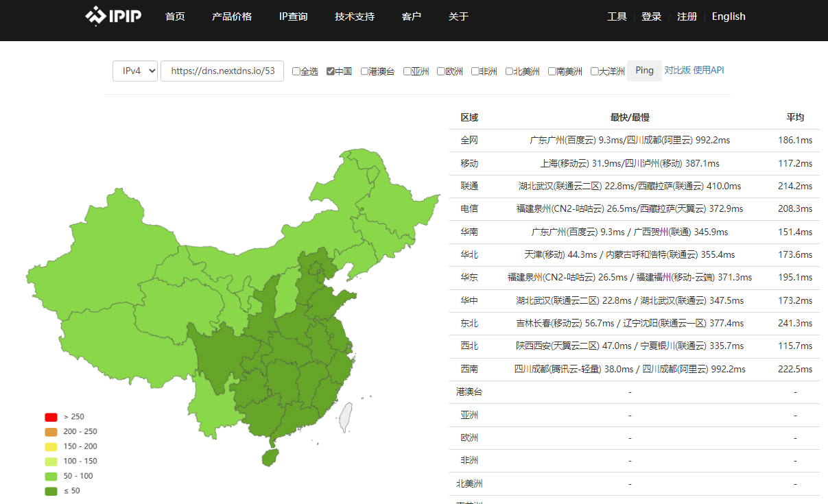Click the dark green ≤ 50 legend swatch
828x504 pixels.
coord(51,491)
